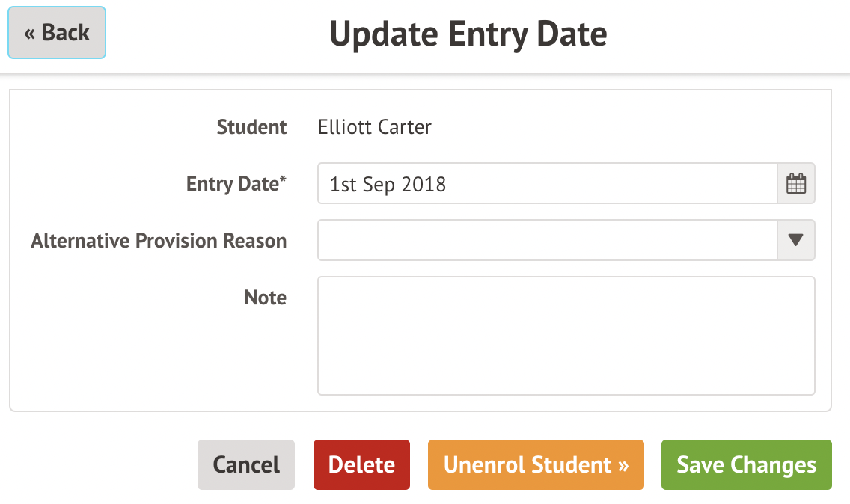Screen dimensions: 850x504
Task: Click the required asterisk next to Entry Date
Action: (284, 180)
